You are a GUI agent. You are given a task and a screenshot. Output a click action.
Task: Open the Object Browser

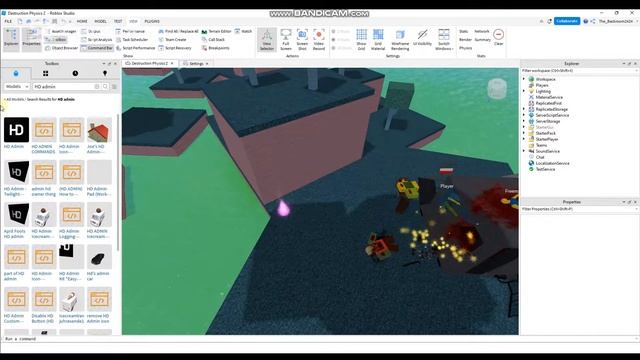(x=61, y=48)
